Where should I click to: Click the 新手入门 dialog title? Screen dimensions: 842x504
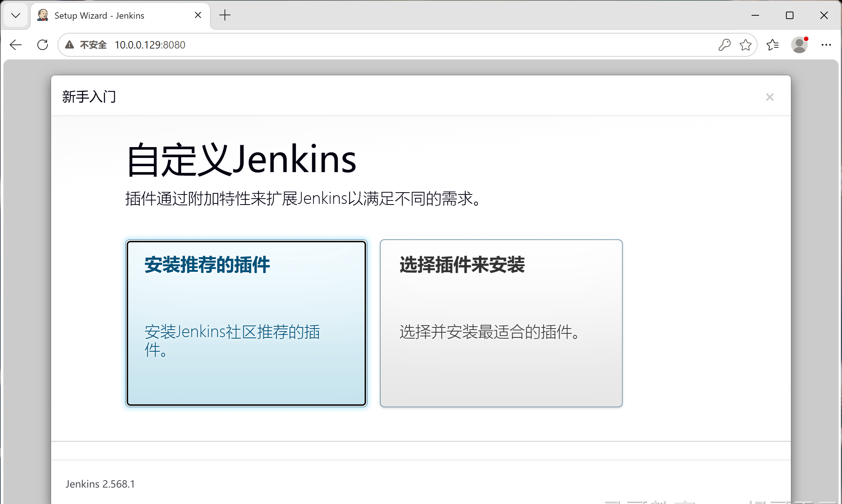(x=89, y=97)
